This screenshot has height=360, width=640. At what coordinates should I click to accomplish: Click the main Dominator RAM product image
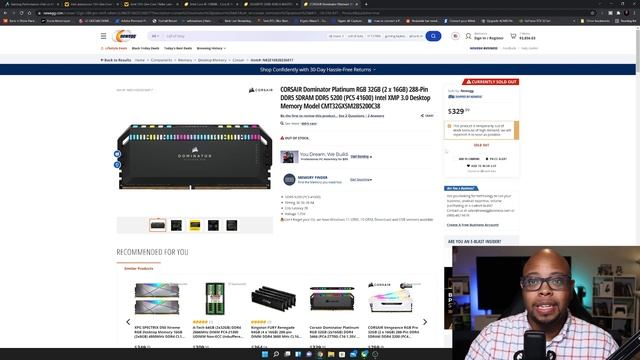pos(195,157)
